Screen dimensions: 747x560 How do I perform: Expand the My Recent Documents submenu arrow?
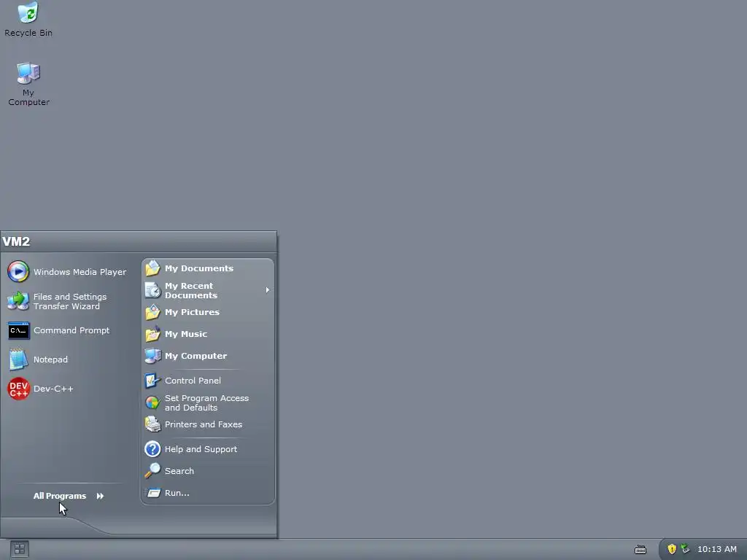(x=267, y=290)
